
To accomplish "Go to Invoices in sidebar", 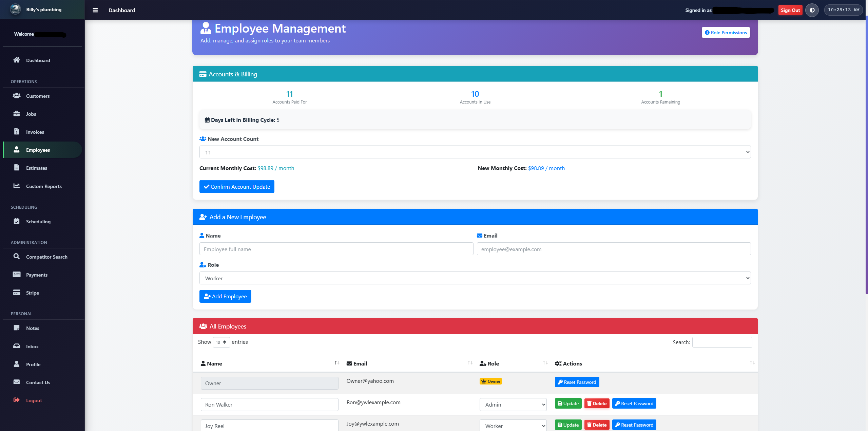I will pyautogui.click(x=42, y=132).
